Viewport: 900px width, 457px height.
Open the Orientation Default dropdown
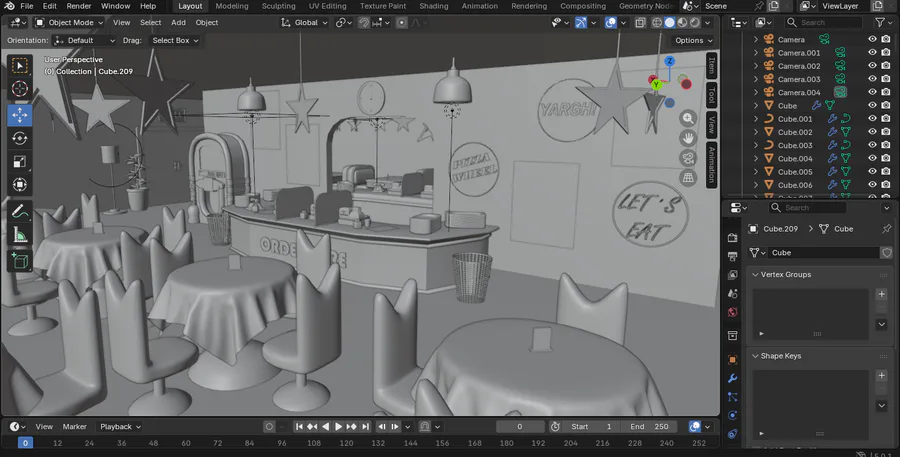[84, 40]
